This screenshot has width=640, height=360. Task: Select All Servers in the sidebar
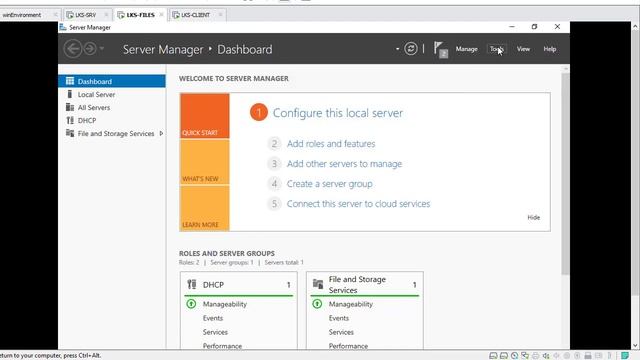pyautogui.click(x=112, y=107)
